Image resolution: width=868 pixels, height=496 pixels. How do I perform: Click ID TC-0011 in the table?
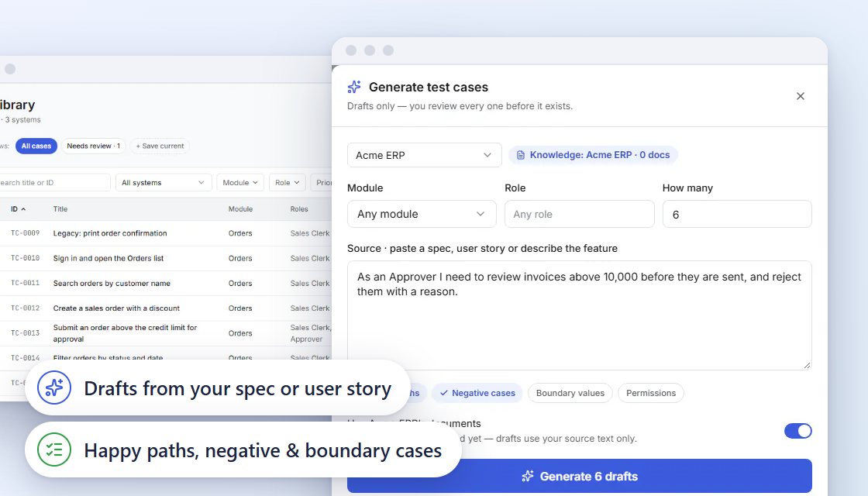click(x=25, y=283)
